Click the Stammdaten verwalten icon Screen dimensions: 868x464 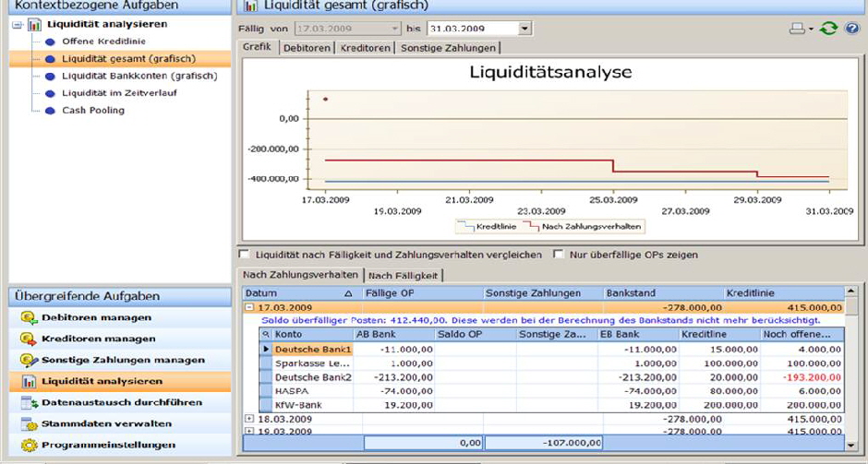[29, 423]
